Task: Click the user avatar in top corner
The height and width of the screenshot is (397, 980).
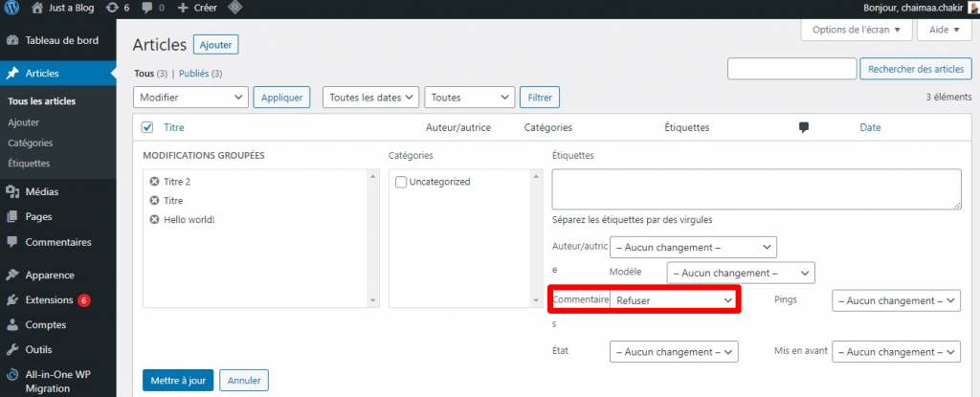Action: click(x=972, y=8)
